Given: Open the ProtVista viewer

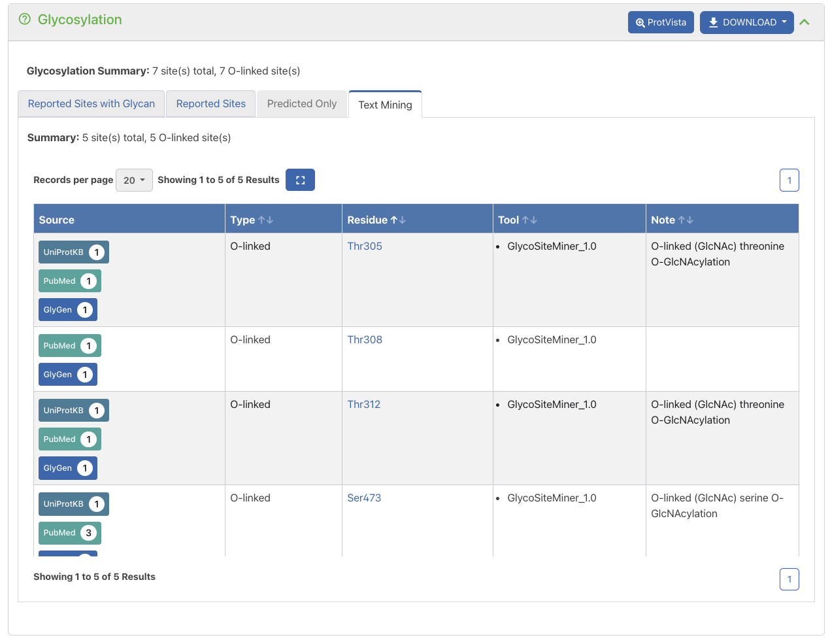Looking at the screenshot, I should click(661, 22).
